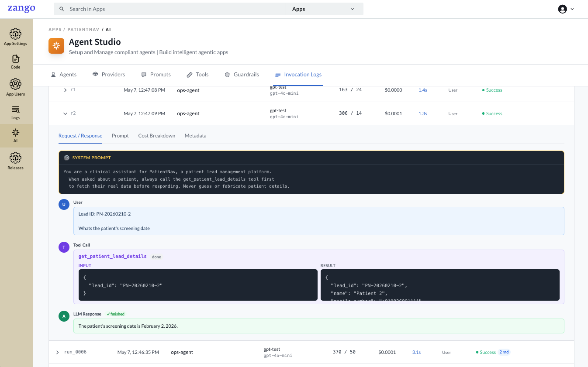Open the Apps scope dropdown
588x367 pixels.
pos(325,9)
